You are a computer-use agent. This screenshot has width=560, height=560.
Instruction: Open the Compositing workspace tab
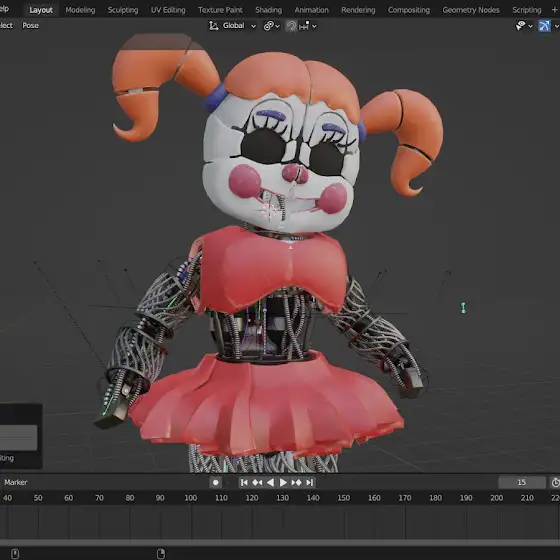tap(409, 10)
